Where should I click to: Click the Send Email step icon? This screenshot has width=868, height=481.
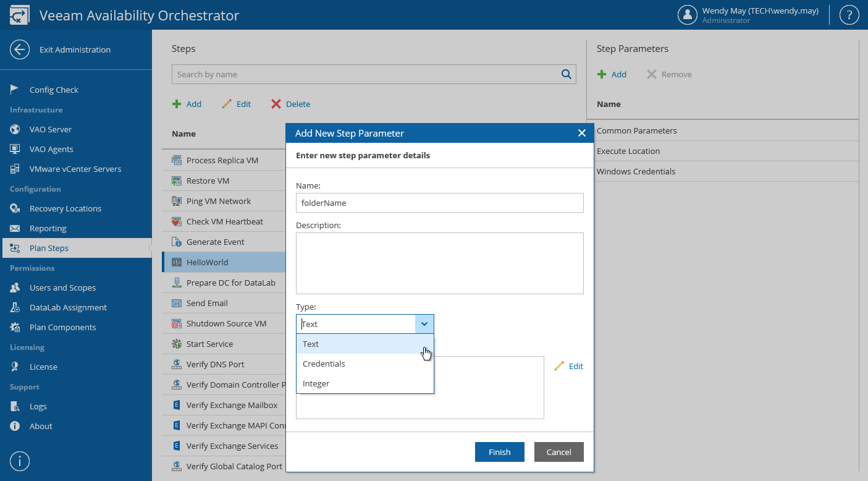(x=177, y=303)
